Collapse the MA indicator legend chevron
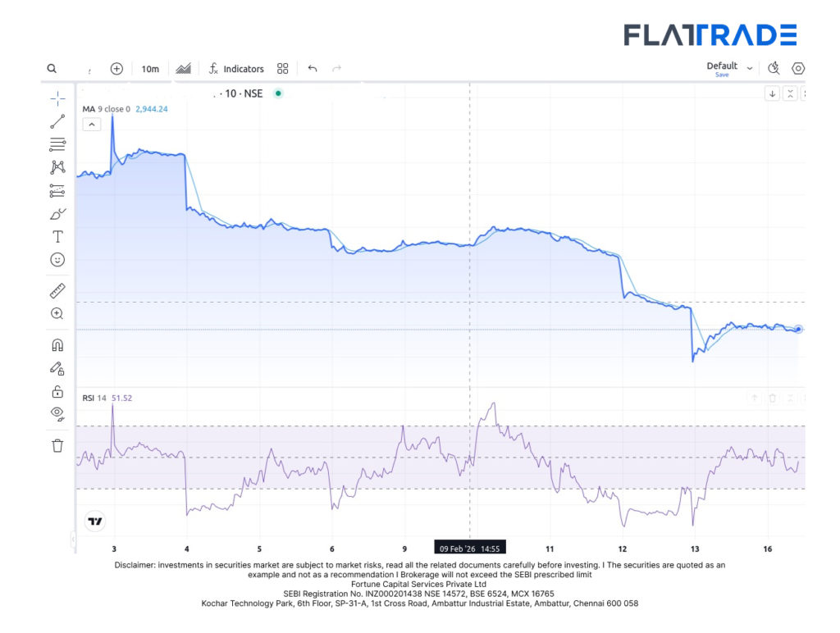The image size is (840, 633). coord(92,125)
